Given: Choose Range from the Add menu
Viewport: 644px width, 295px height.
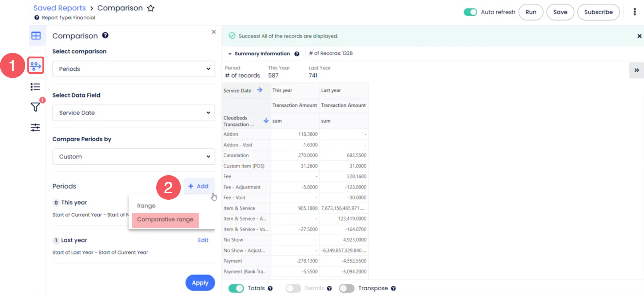Looking at the screenshot, I should pyautogui.click(x=146, y=206).
